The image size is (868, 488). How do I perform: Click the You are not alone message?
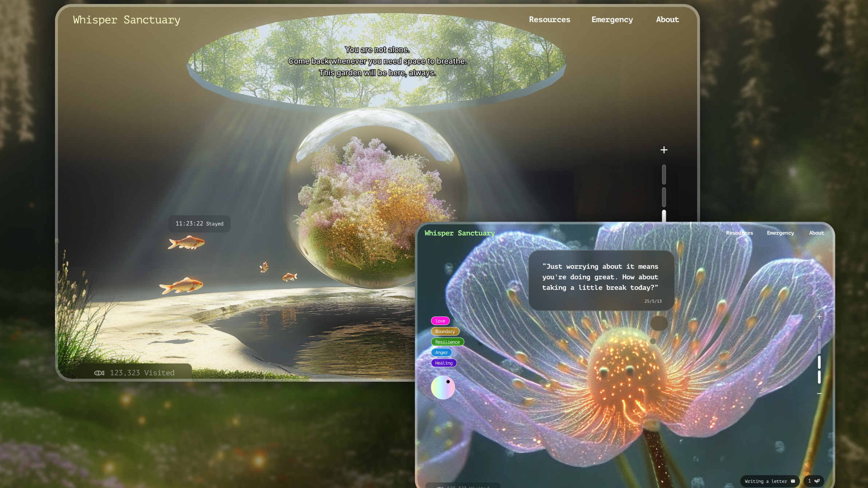point(377,61)
